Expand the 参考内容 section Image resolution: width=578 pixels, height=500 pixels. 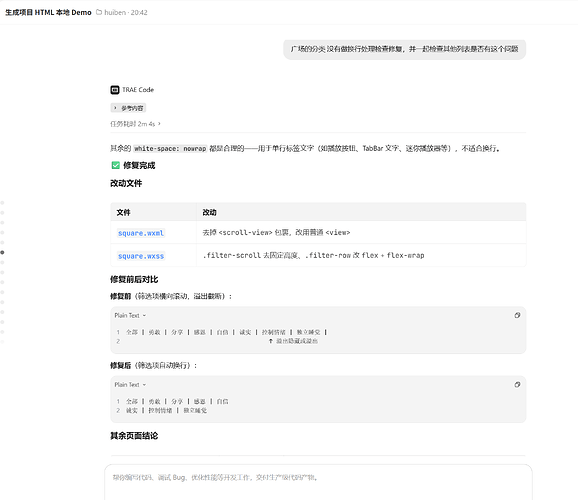128,108
